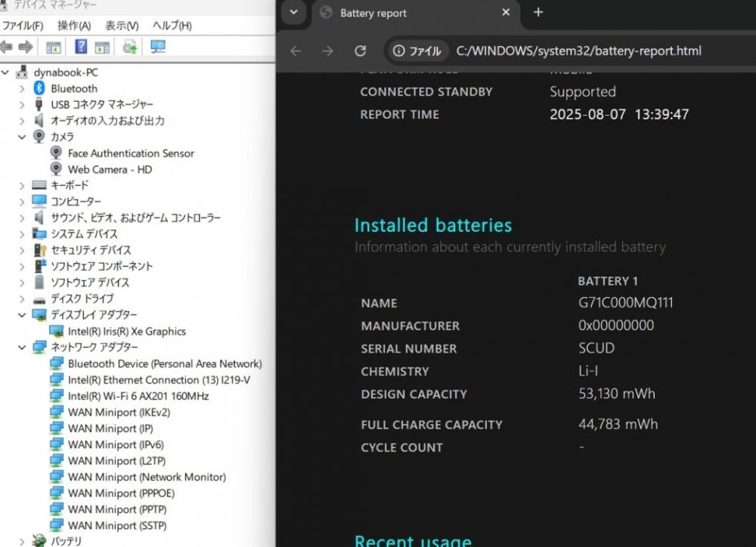
Task: Expand the Bluetooth category
Action: click(22, 88)
